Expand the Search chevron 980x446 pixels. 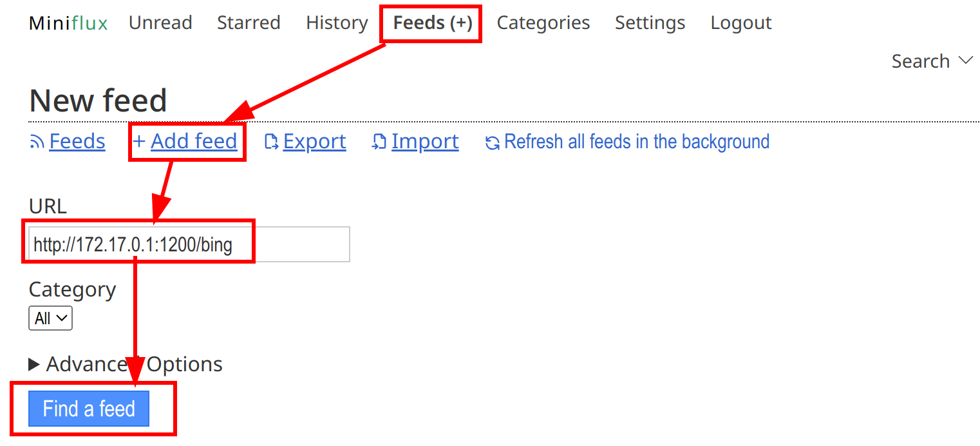(x=966, y=61)
